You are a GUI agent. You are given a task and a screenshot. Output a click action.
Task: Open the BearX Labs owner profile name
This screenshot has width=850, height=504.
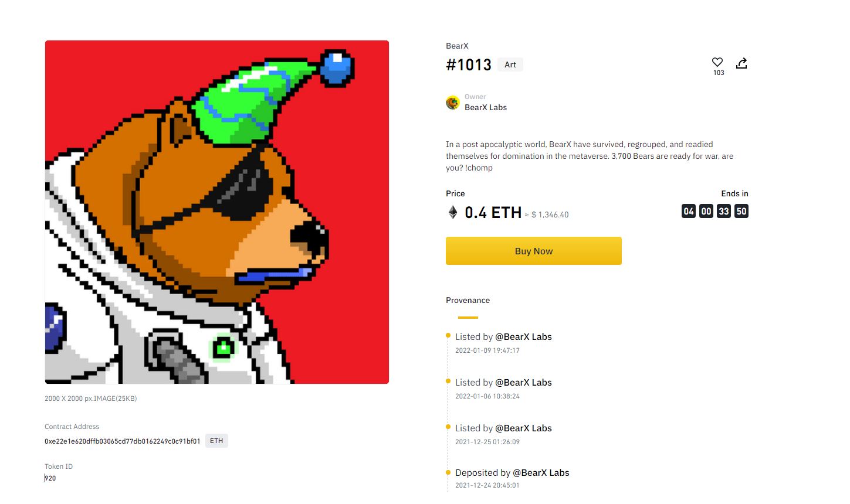click(x=486, y=107)
